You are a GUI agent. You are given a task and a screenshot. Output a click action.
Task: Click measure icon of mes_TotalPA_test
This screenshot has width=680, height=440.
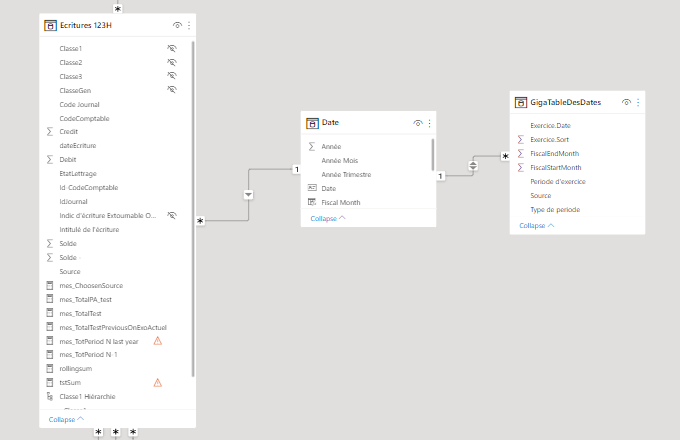coord(50,299)
